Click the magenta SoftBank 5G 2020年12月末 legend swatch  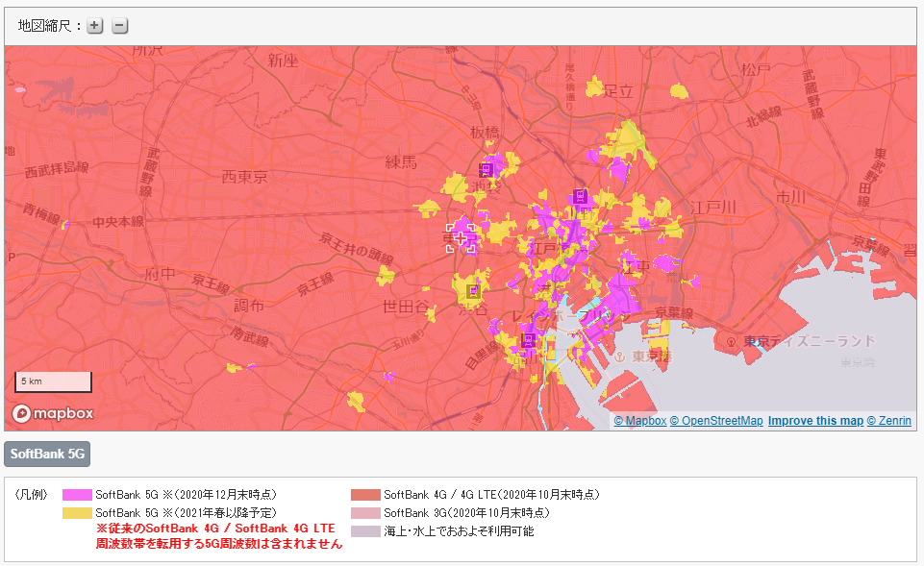point(77,495)
